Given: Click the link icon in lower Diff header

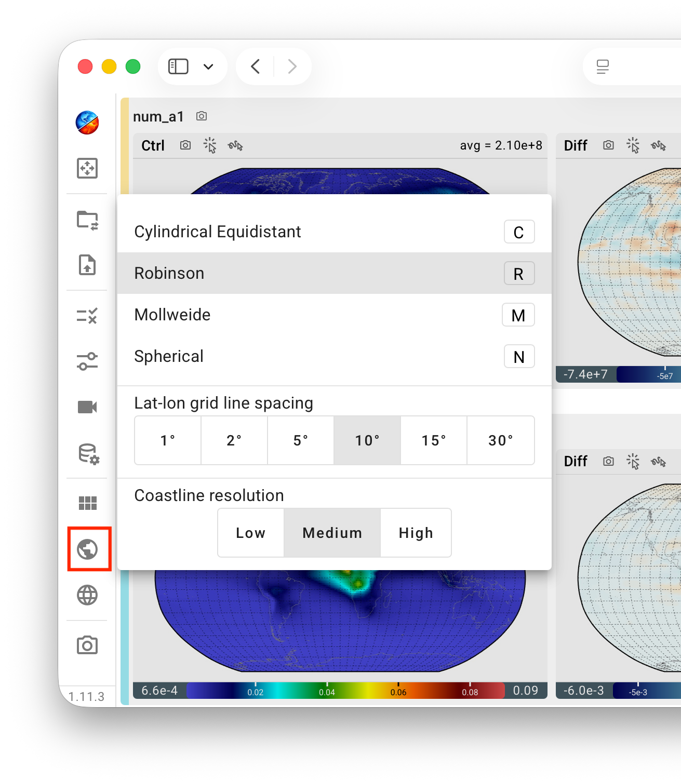Looking at the screenshot, I should [659, 462].
